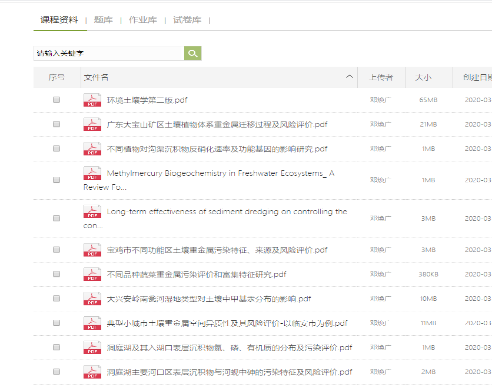Select checkbox for Methylmercury Biogeochemistry file

point(56,180)
